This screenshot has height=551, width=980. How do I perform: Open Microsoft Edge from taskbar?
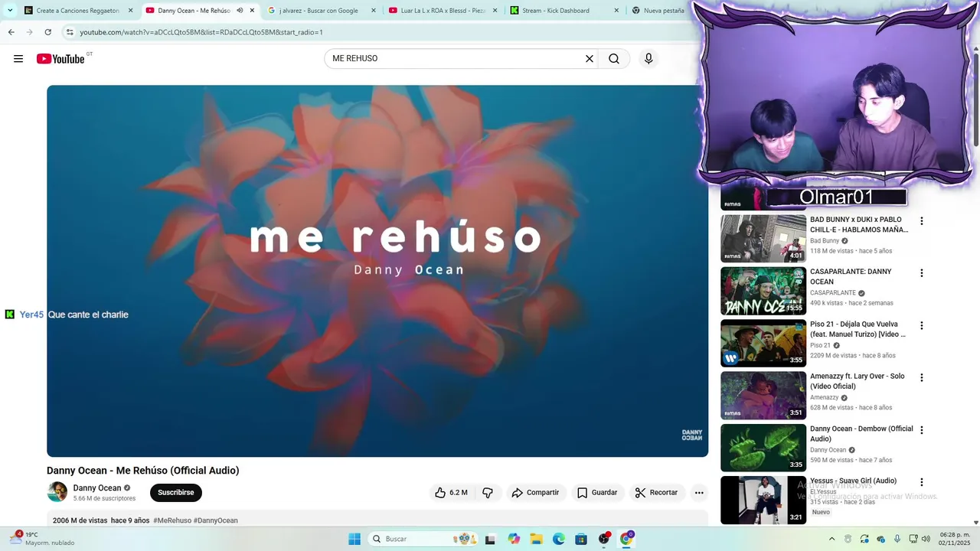tap(559, 539)
